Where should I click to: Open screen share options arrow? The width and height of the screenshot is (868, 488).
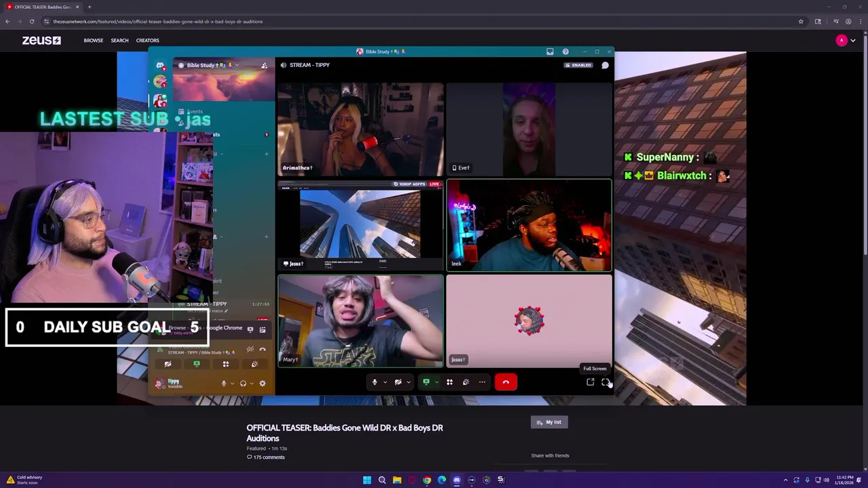[x=436, y=382]
